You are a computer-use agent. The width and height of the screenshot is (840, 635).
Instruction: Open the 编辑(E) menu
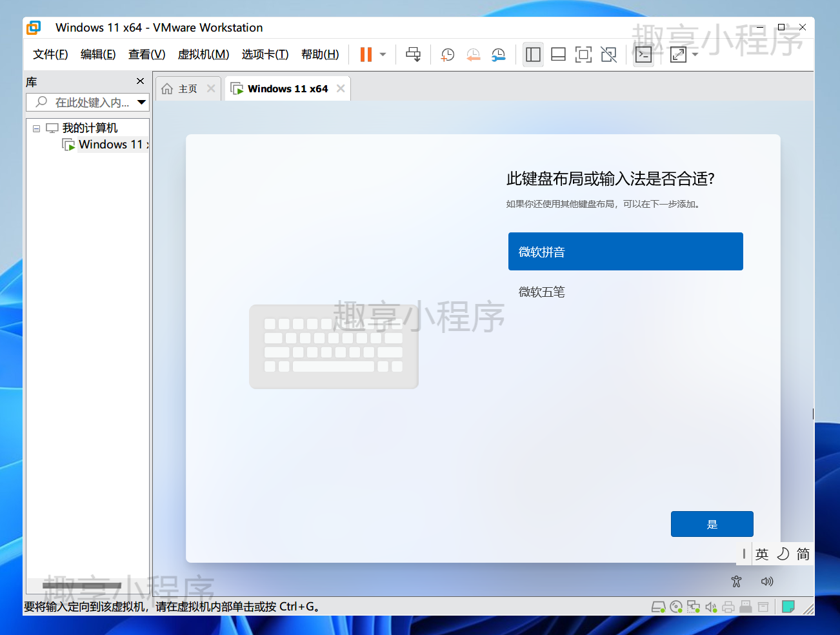98,54
